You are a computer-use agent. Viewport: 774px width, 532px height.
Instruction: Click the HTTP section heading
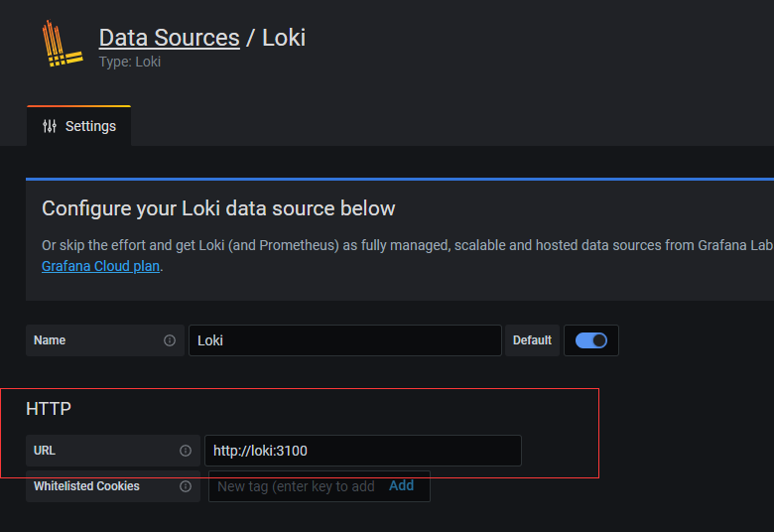point(49,409)
